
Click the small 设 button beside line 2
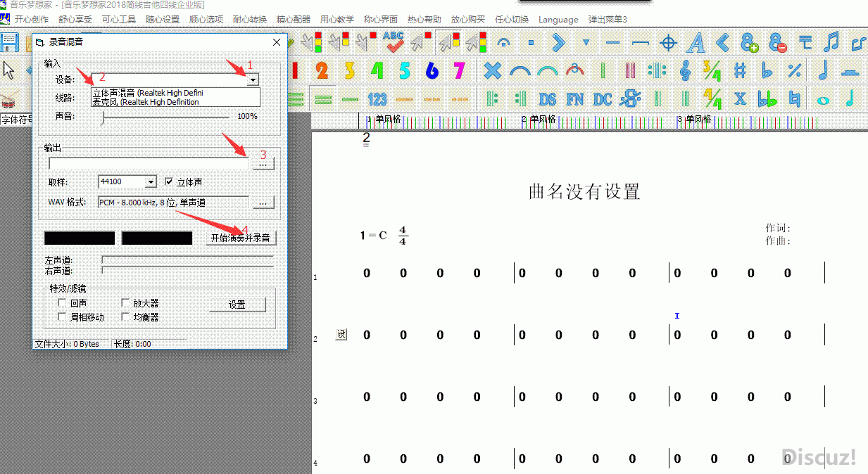(x=341, y=335)
